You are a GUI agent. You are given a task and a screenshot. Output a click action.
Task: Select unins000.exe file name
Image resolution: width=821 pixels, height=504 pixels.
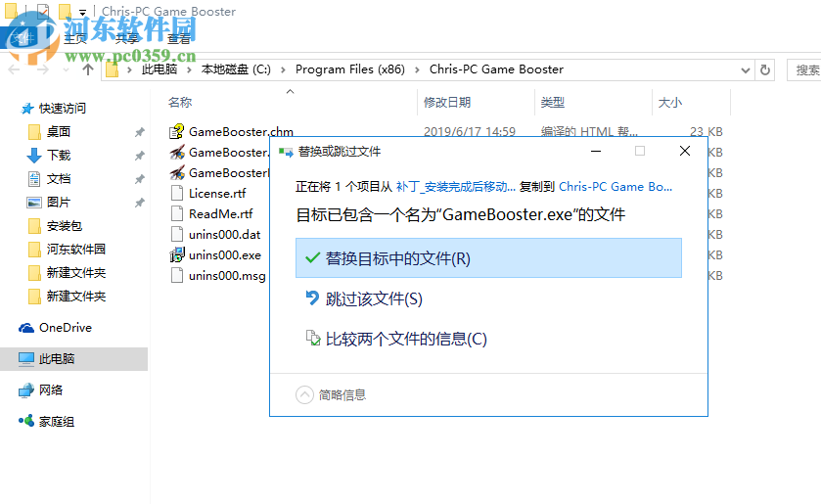[x=225, y=254]
